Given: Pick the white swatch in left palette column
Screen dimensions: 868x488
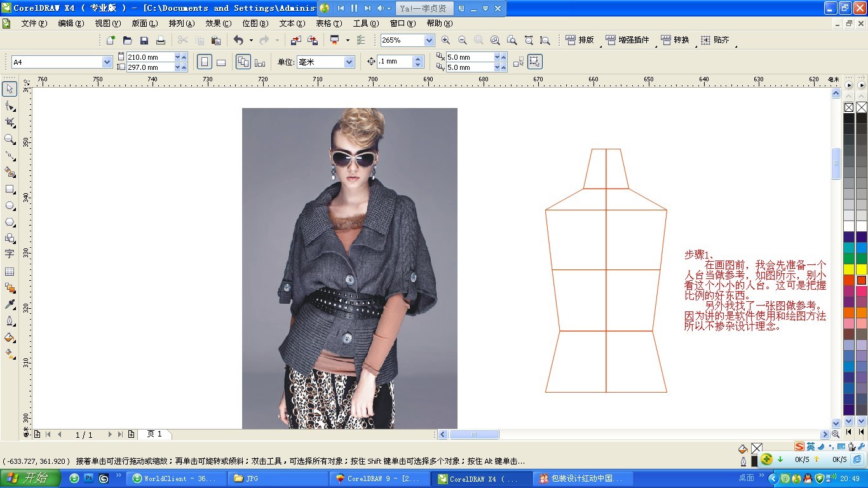Looking at the screenshot, I should pyautogui.click(x=849, y=226).
